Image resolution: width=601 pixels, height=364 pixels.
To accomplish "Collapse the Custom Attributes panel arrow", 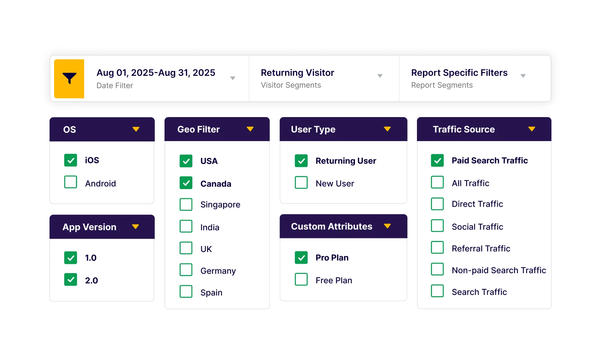I will (387, 226).
